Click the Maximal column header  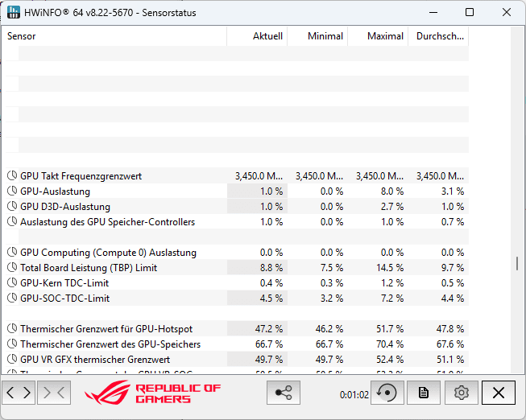tap(378, 36)
